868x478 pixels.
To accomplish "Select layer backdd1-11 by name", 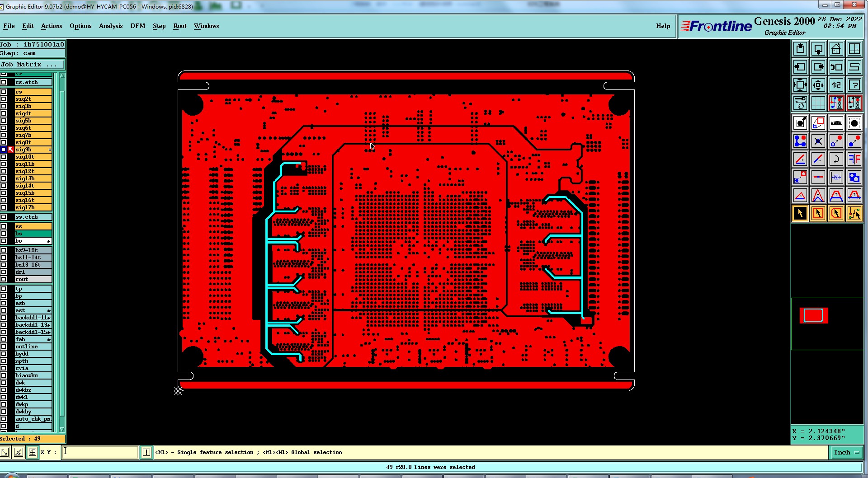I will click(33, 318).
